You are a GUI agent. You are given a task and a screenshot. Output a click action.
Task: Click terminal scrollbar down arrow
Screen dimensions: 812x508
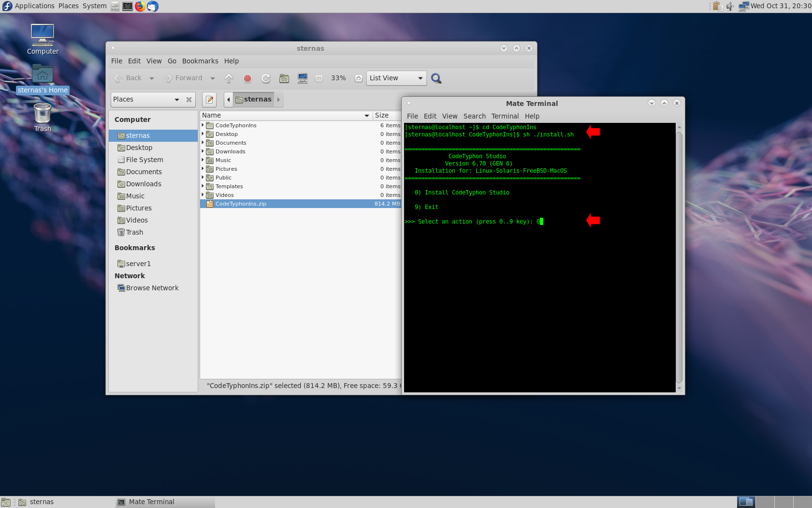(x=679, y=388)
